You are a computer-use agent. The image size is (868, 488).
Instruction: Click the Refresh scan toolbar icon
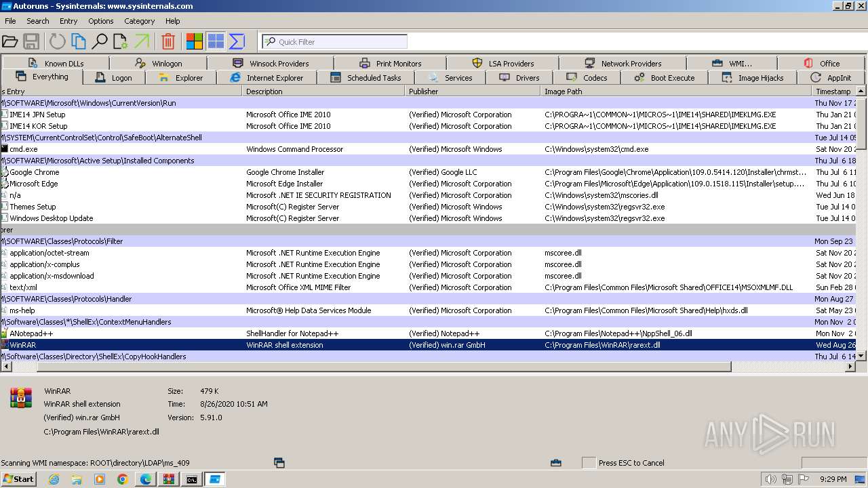point(57,41)
